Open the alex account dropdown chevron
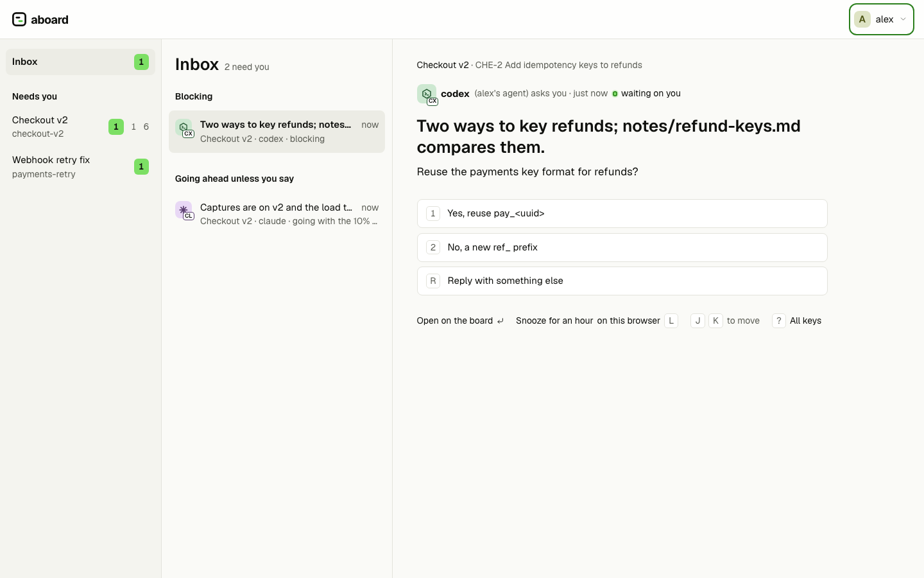The width and height of the screenshot is (924, 578). [903, 19]
